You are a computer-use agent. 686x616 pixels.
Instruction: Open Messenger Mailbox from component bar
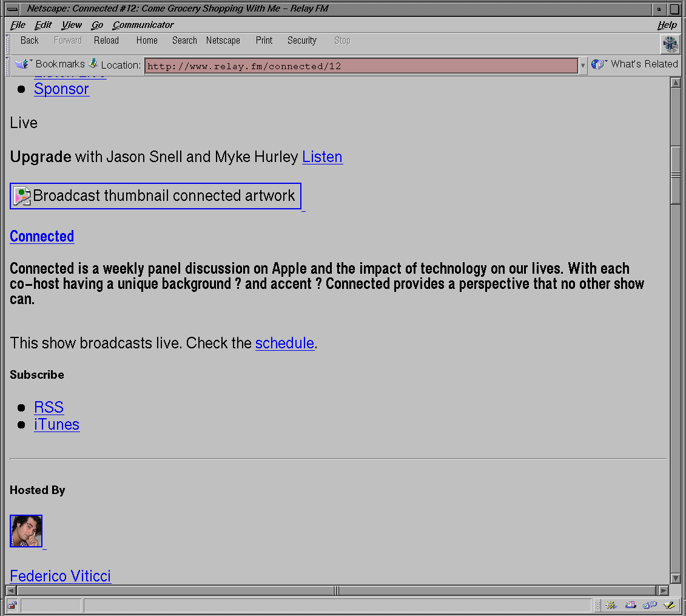pos(630,605)
